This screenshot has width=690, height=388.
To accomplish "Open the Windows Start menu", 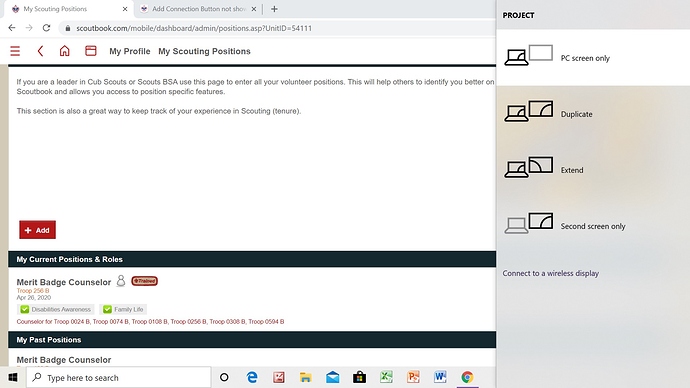I will tap(13, 377).
